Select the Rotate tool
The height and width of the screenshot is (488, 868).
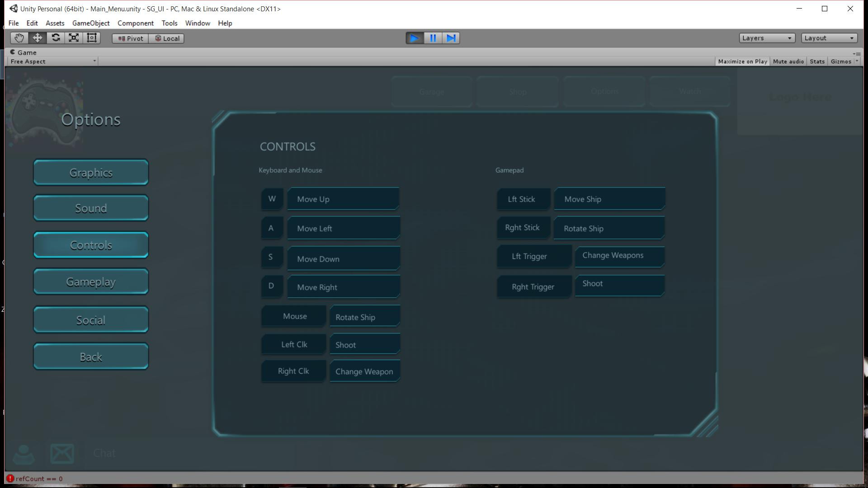tap(56, 38)
